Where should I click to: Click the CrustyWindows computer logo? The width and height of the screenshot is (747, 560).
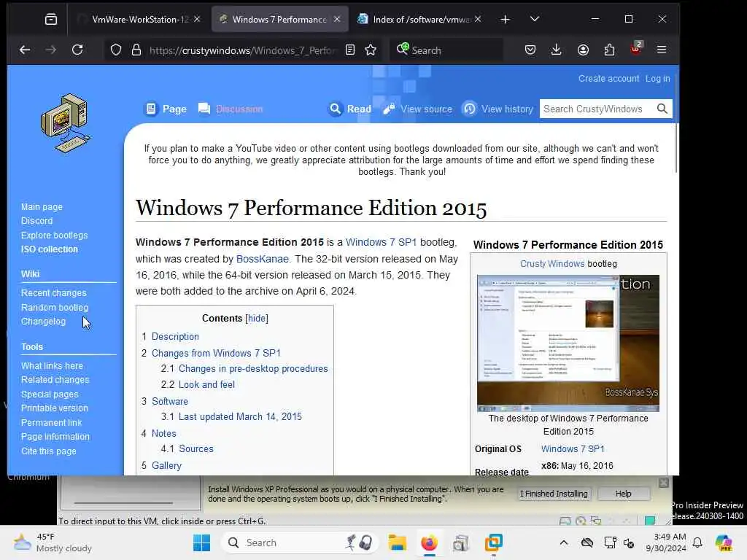pyautogui.click(x=66, y=123)
